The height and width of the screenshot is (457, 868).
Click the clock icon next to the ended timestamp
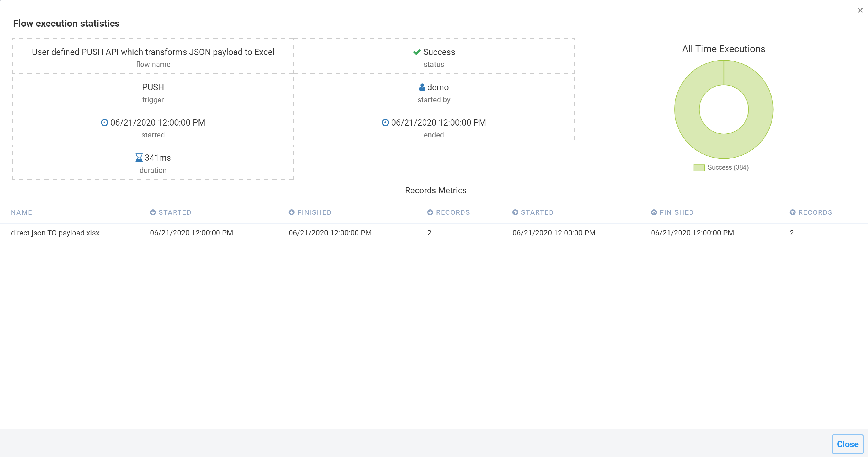385,122
